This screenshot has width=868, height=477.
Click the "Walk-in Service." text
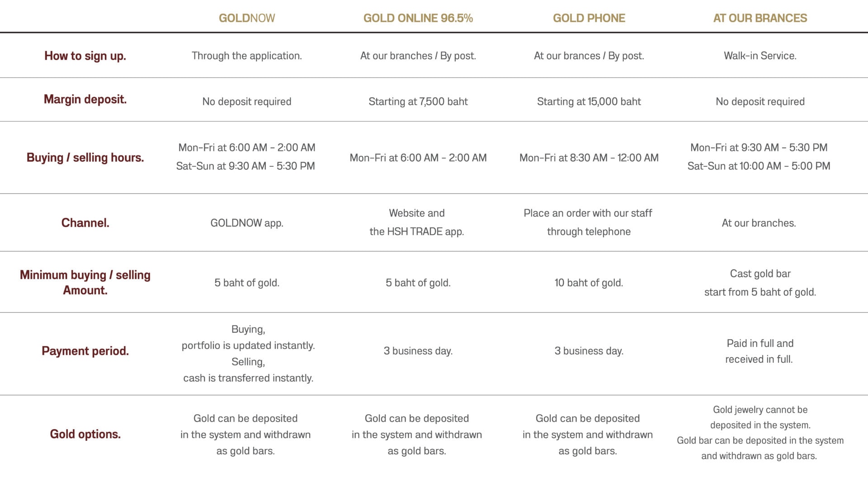click(760, 56)
